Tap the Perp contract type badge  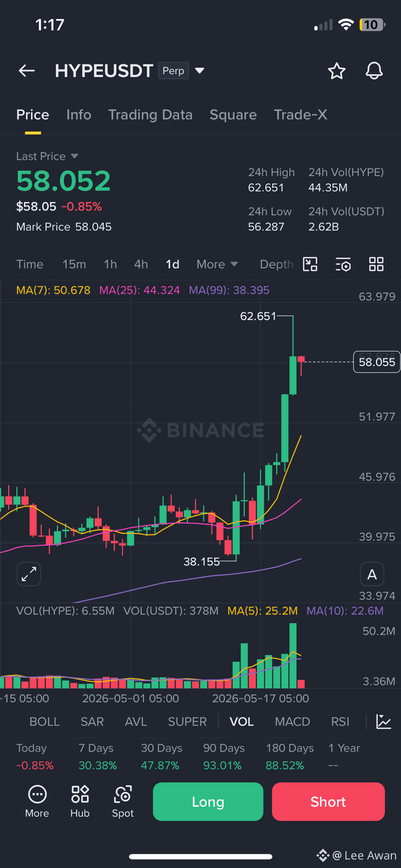point(173,71)
